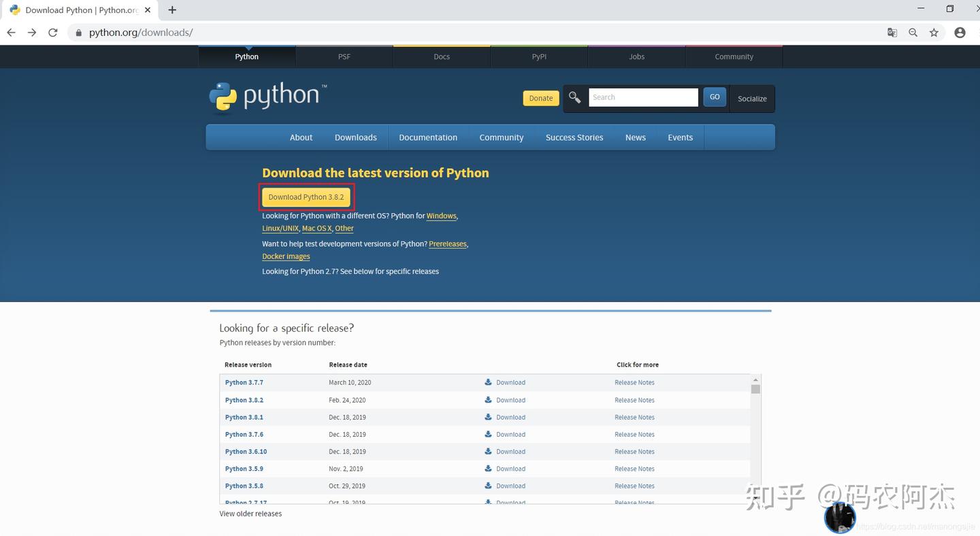Click the bookmark star in the address bar
Screen dimensions: 980x536
(934, 32)
